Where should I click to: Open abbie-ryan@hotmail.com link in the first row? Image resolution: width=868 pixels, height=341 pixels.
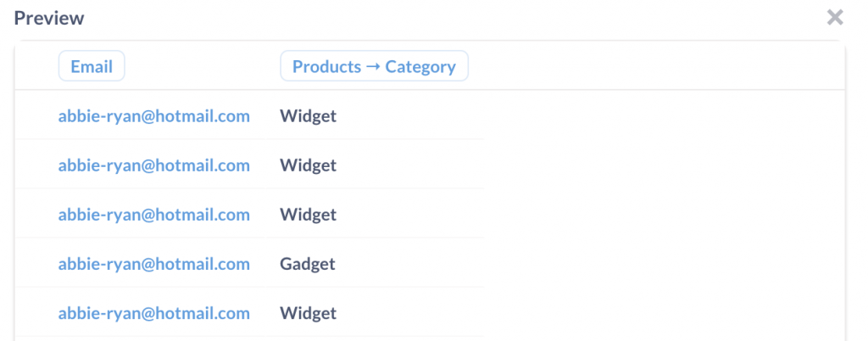pos(154,116)
